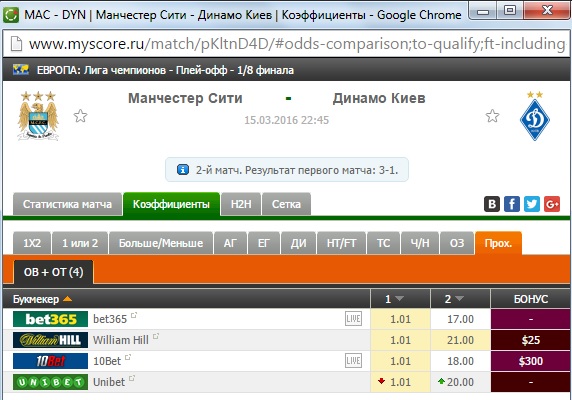This screenshot has height=400, width=572.
Task: Click the blue info icon beside first-leg result
Action: [183, 170]
